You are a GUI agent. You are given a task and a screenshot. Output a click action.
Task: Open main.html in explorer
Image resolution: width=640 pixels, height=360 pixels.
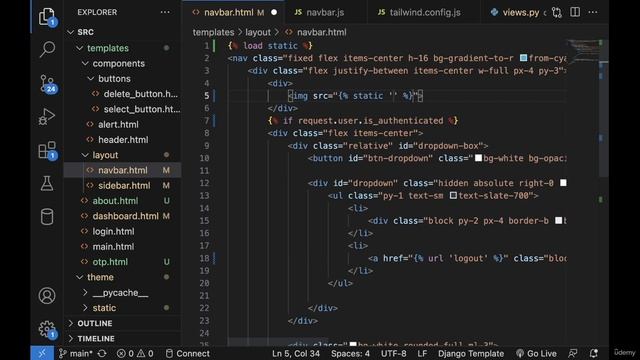click(122, 247)
